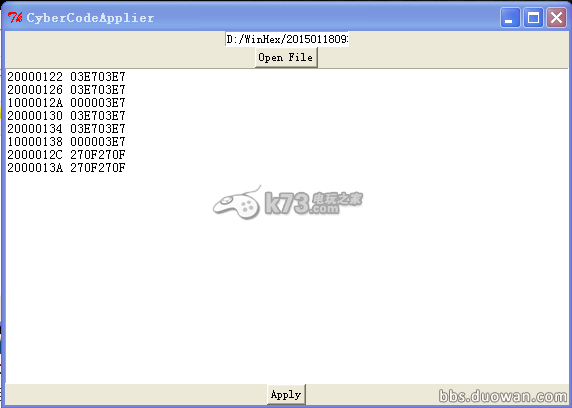The width and height of the screenshot is (572, 408).
Task: Click code line 20000122 03E703E7
Action: 66,77
